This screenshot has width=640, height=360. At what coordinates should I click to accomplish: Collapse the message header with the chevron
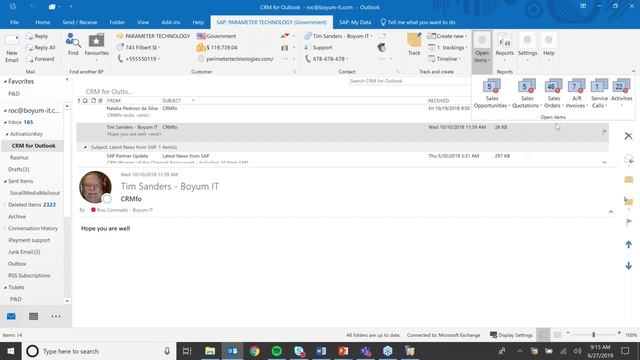click(611, 211)
